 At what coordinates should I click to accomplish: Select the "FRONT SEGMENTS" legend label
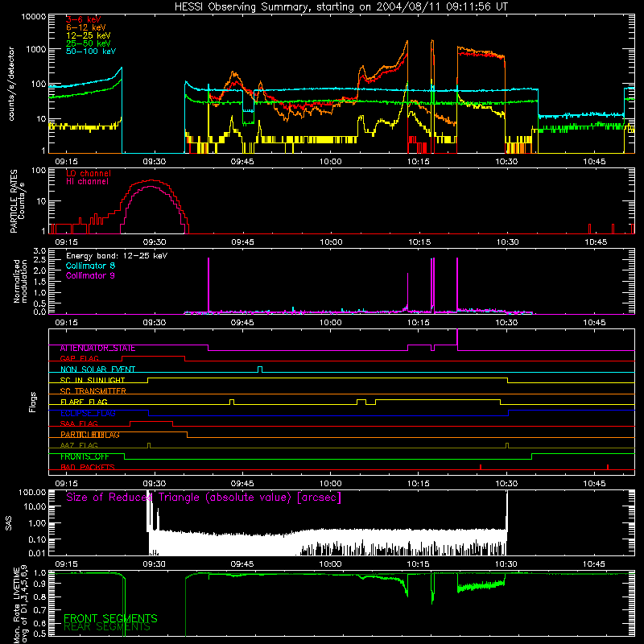110,618
